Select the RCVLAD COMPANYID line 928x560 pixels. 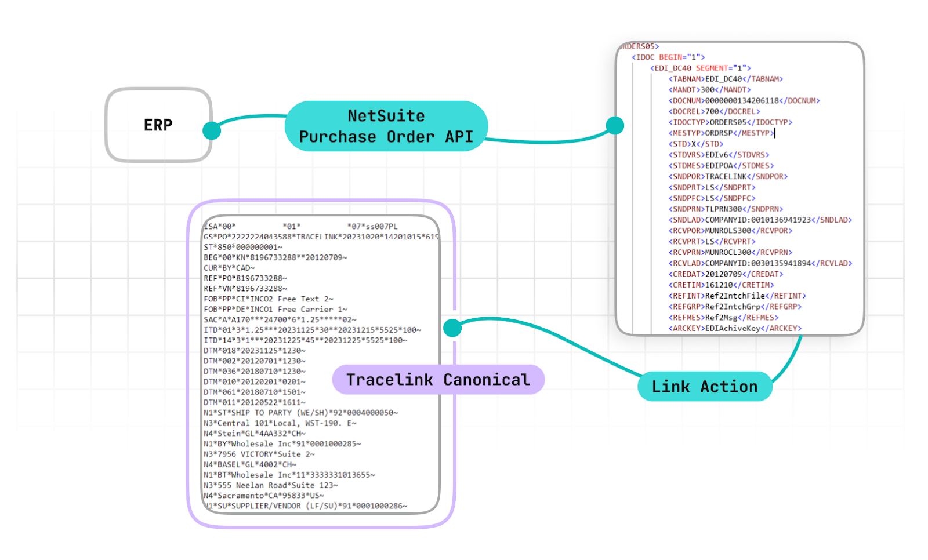tap(760, 263)
